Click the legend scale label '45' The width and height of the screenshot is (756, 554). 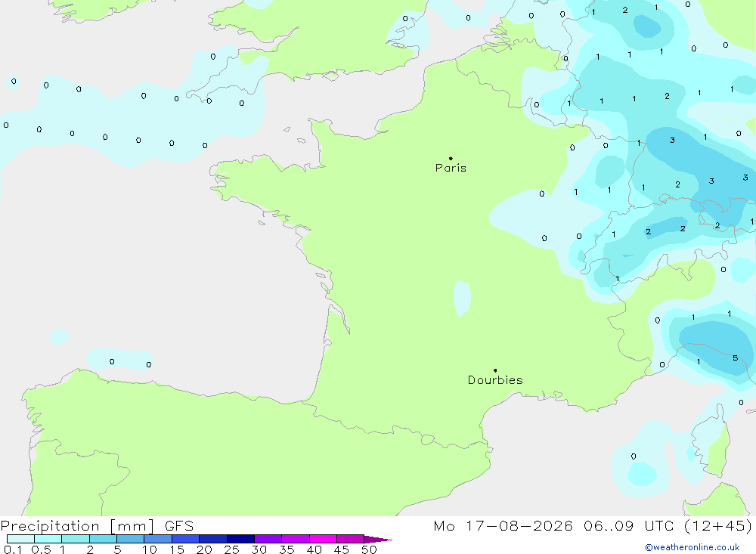(342, 549)
